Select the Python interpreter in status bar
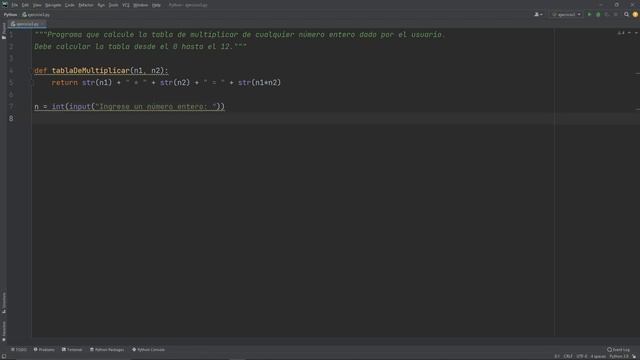The width and height of the screenshot is (640, 360). [x=619, y=357]
